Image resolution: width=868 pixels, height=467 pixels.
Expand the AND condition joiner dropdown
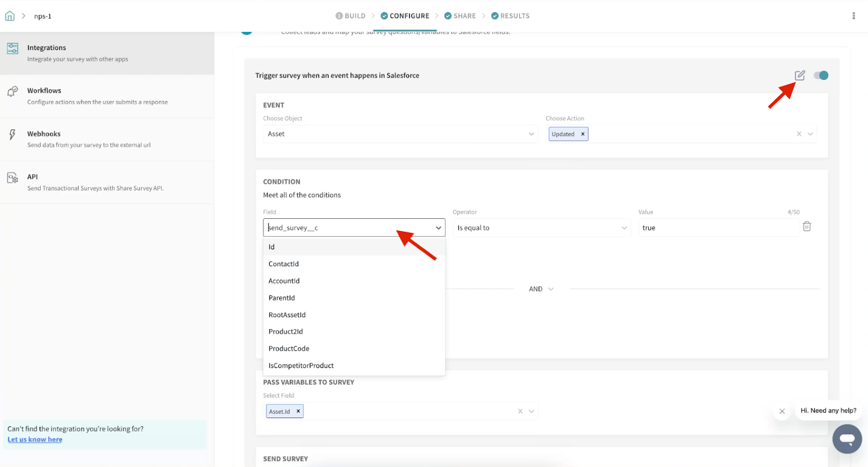[541, 289]
